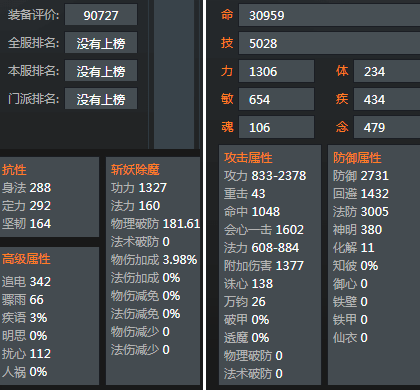
Task: Click the 回避 1432 entry
Action: click(x=361, y=194)
